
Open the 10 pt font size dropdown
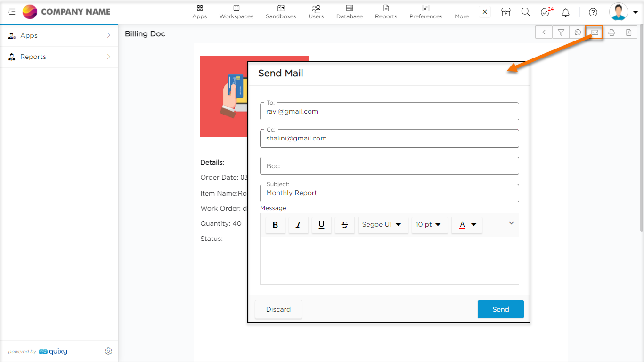[429, 225]
